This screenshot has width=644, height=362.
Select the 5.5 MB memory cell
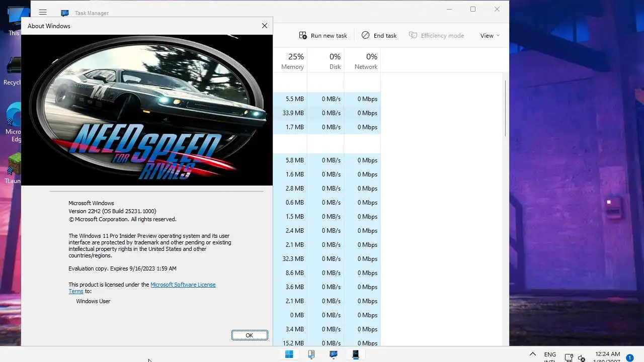pos(290,99)
